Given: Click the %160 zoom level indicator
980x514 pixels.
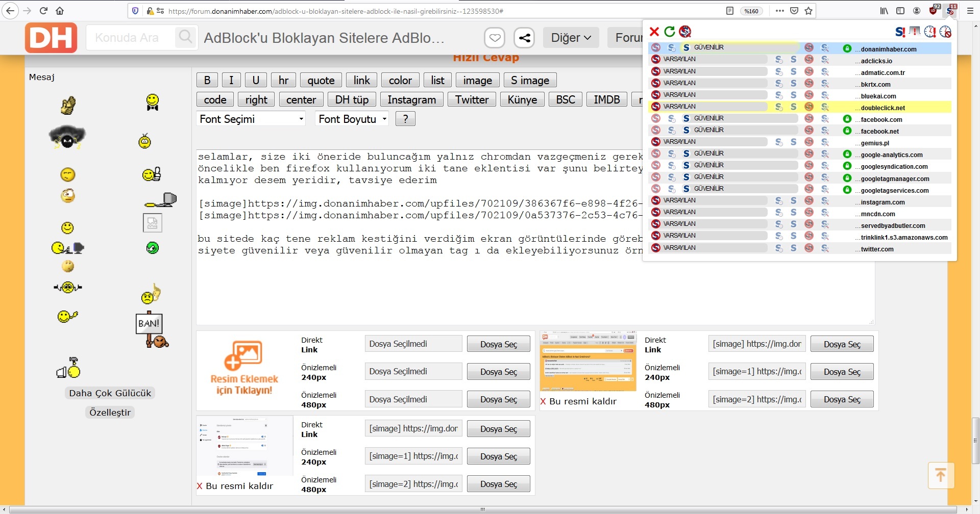Looking at the screenshot, I should point(751,11).
